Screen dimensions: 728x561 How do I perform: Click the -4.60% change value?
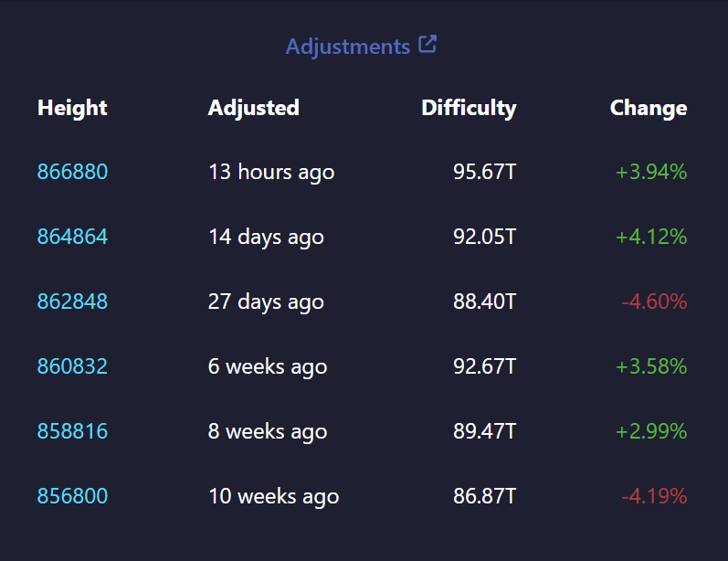coord(654,302)
